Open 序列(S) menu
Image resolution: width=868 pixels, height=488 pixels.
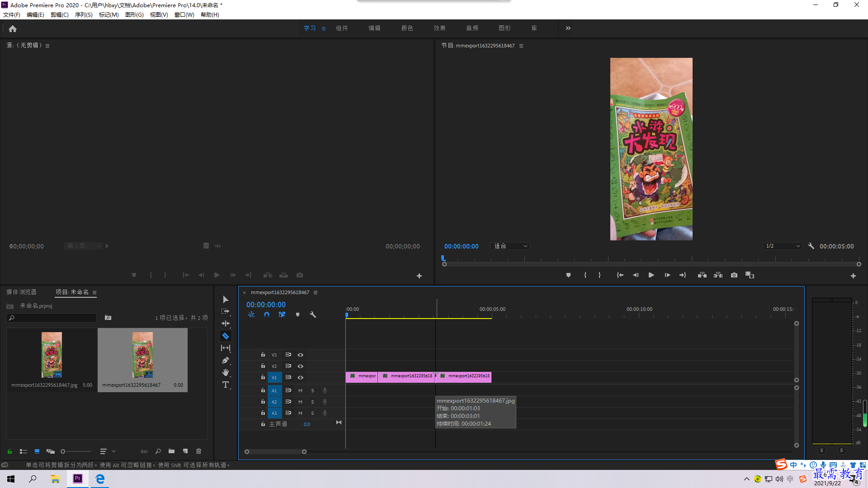coord(84,15)
